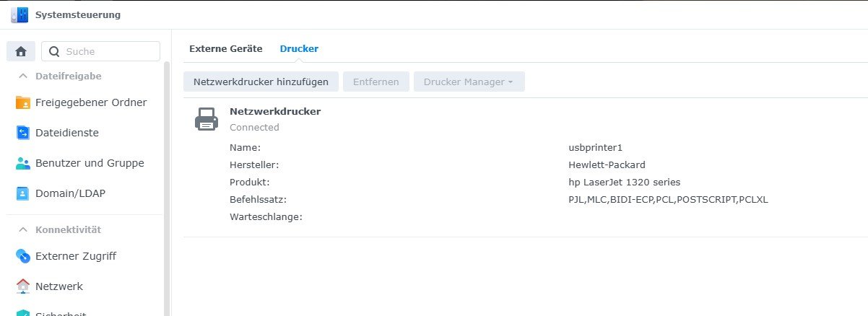
Task: Click the Warteschlange label
Action: click(x=266, y=217)
